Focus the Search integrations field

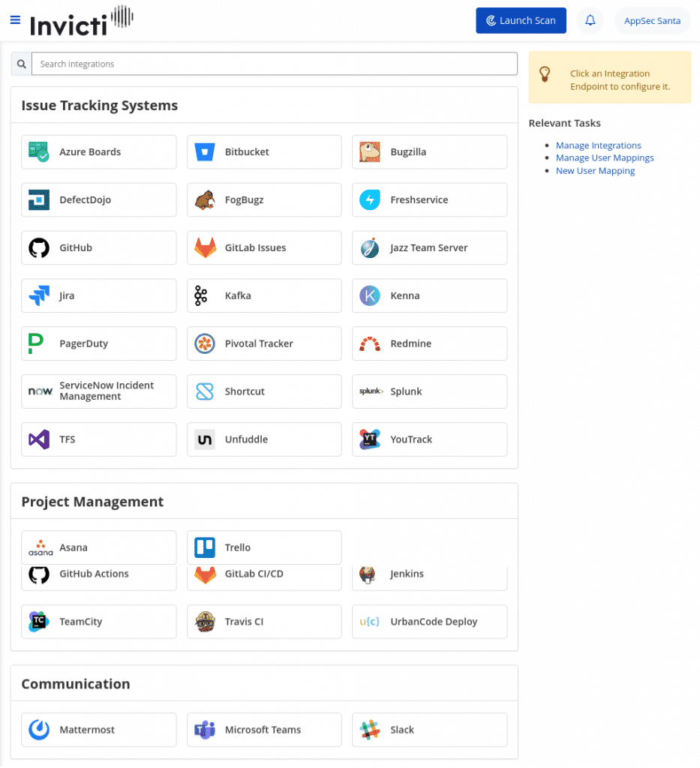coord(275,64)
